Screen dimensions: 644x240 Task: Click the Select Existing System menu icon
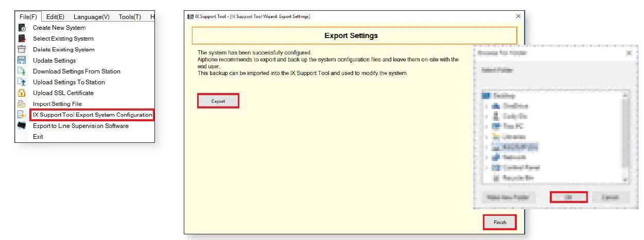22,39
